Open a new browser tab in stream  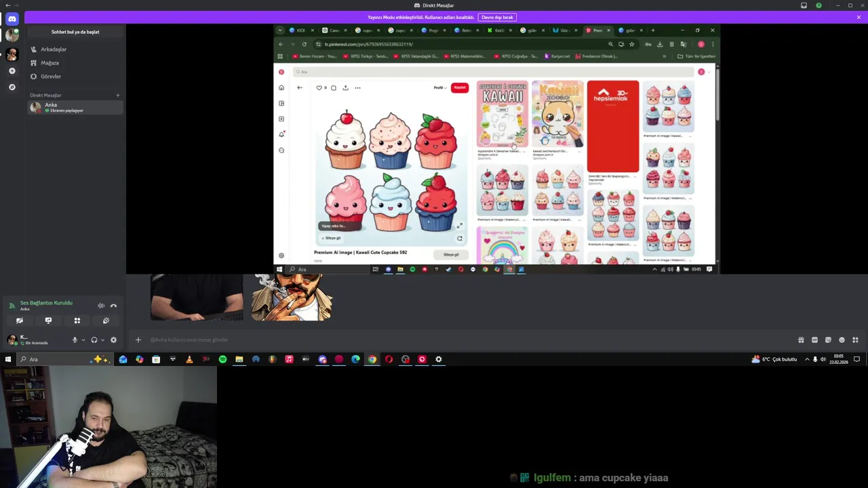(x=652, y=30)
